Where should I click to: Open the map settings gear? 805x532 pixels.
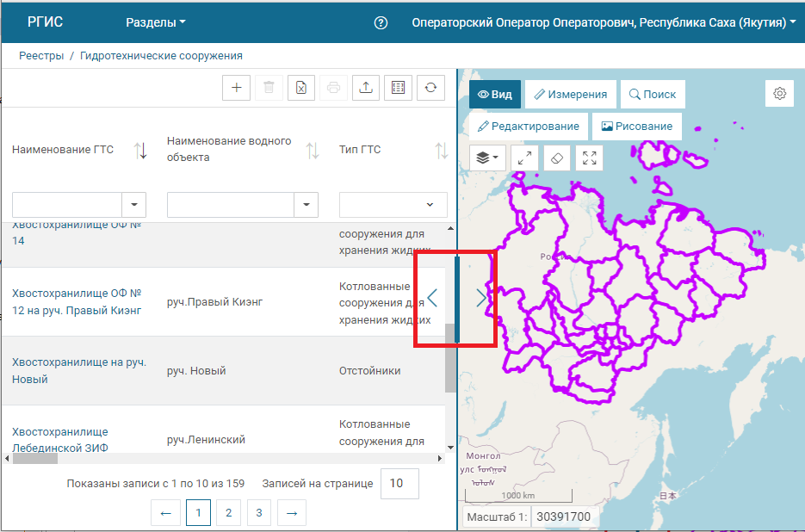pos(779,92)
